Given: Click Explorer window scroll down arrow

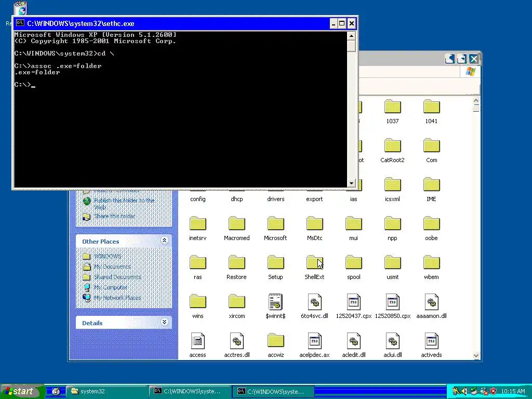Looking at the screenshot, I should 476,355.
